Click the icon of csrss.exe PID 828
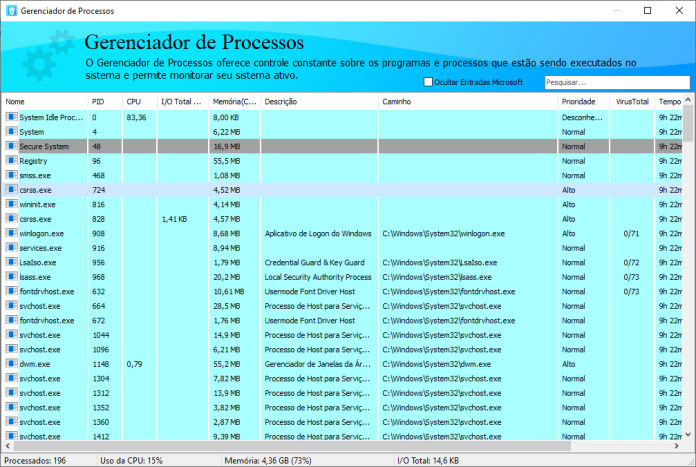This screenshot has height=467, width=696. coord(12,218)
